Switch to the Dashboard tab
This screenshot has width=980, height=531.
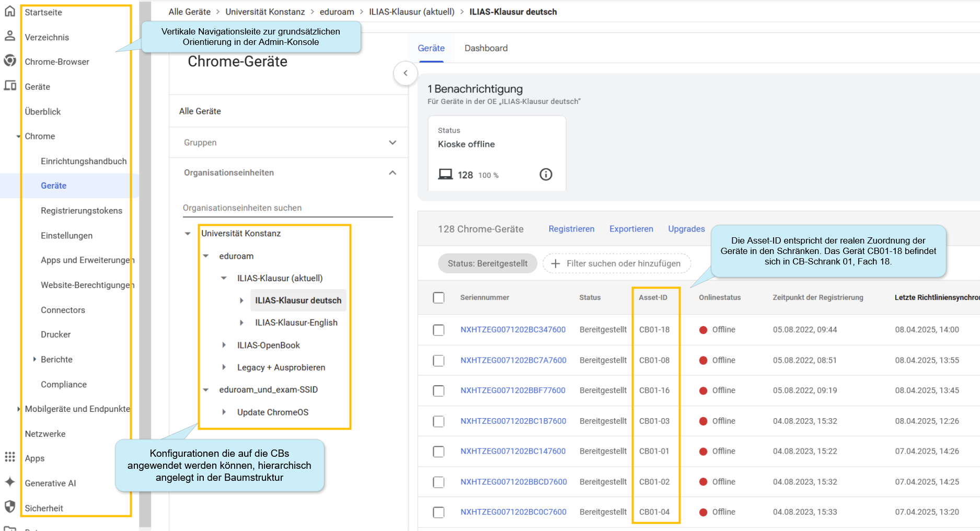tap(486, 48)
